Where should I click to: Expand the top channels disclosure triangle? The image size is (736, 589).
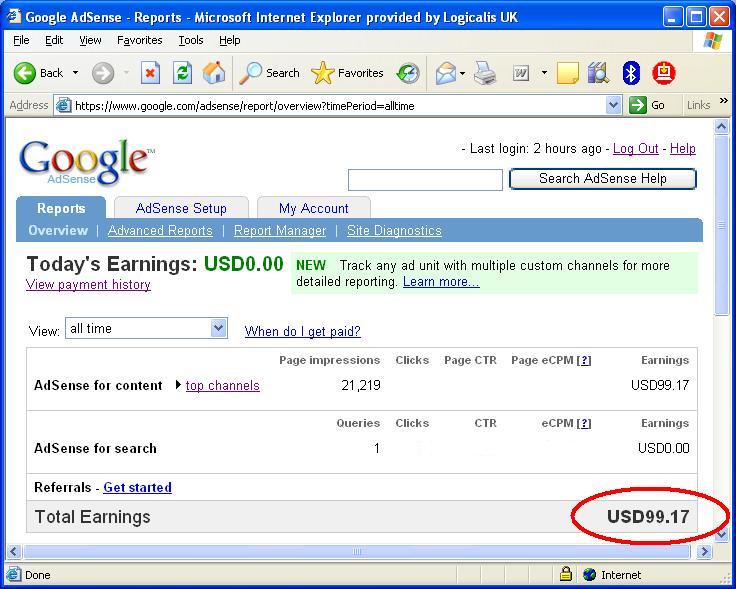pos(178,385)
